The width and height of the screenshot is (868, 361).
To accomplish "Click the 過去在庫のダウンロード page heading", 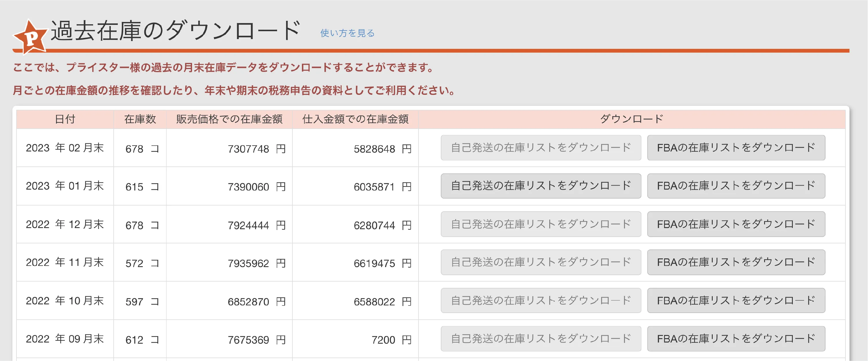I will click(x=176, y=31).
